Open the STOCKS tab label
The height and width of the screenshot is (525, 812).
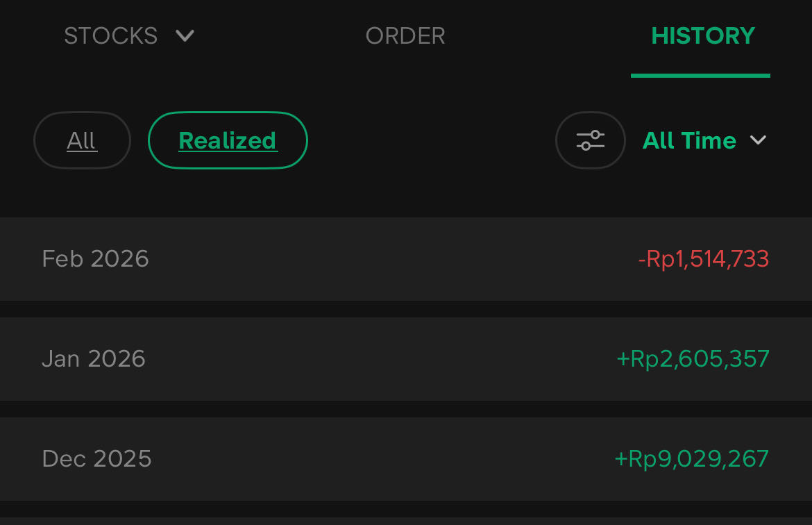(x=111, y=36)
